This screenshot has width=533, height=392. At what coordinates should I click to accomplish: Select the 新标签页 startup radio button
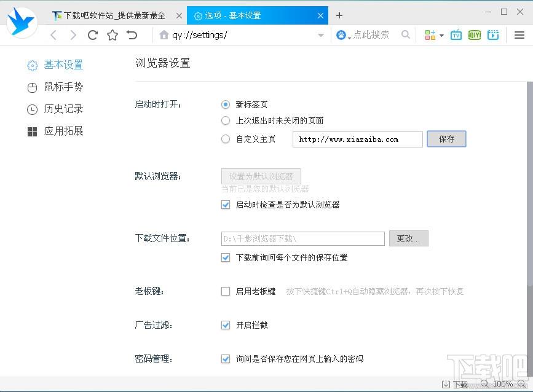point(226,104)
